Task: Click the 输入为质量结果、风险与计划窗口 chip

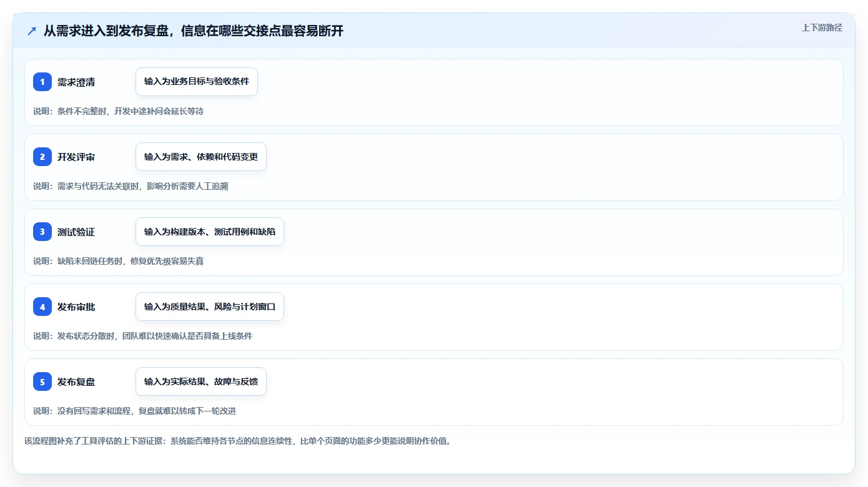Action: (x=210, y=307)
